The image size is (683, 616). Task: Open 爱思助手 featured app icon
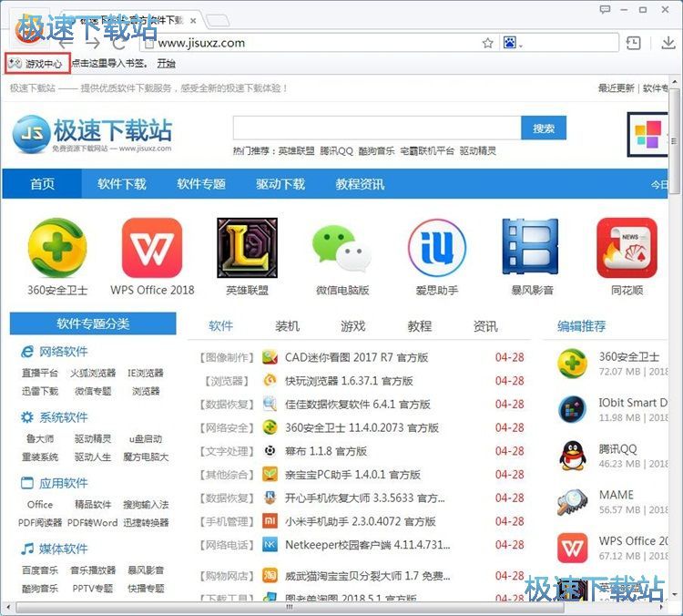point(437,248)
